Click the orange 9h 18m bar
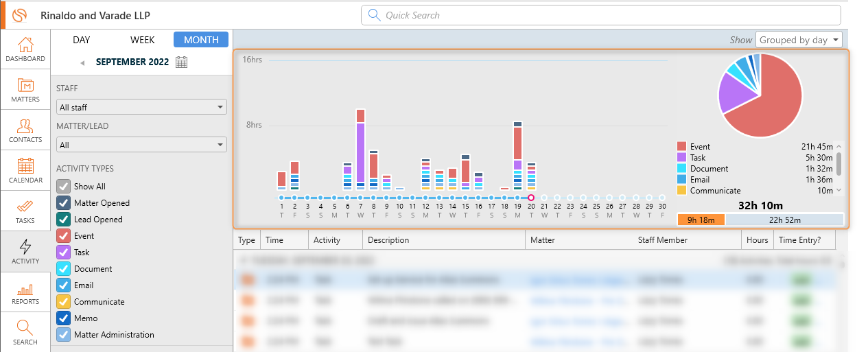868x352 pixels. pos(701,220)
